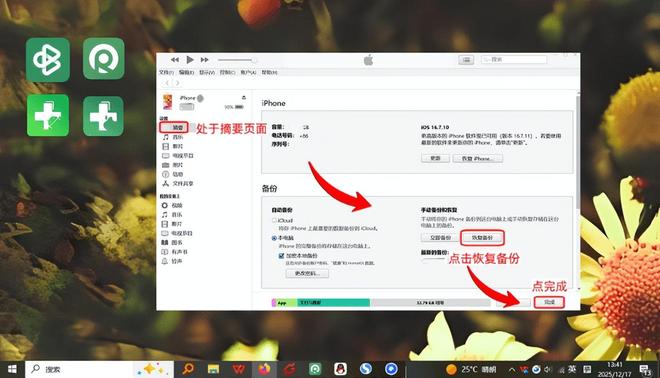Select camera photos item in sidebar
This screenshot has height=378, width=660.
[173, 165]
